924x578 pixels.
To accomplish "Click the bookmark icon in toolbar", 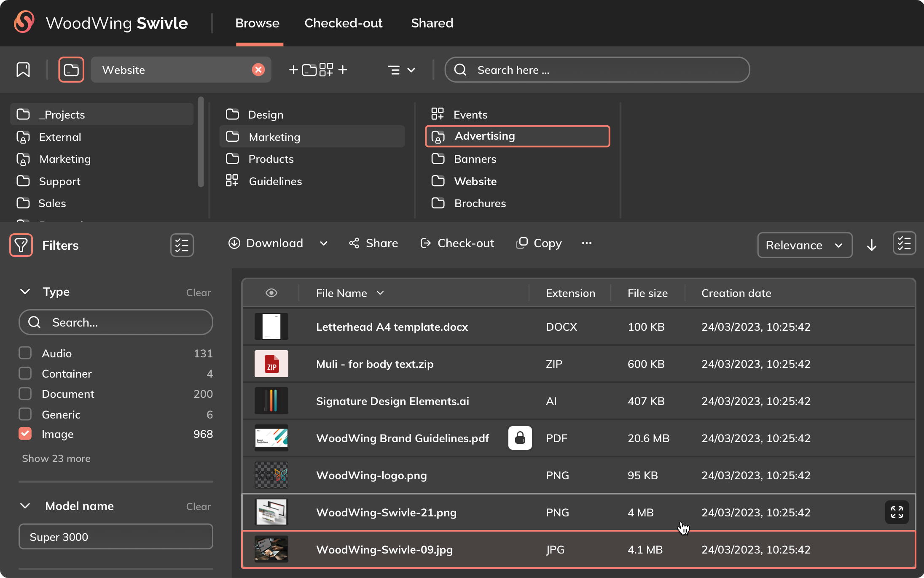I will [23, 70].
